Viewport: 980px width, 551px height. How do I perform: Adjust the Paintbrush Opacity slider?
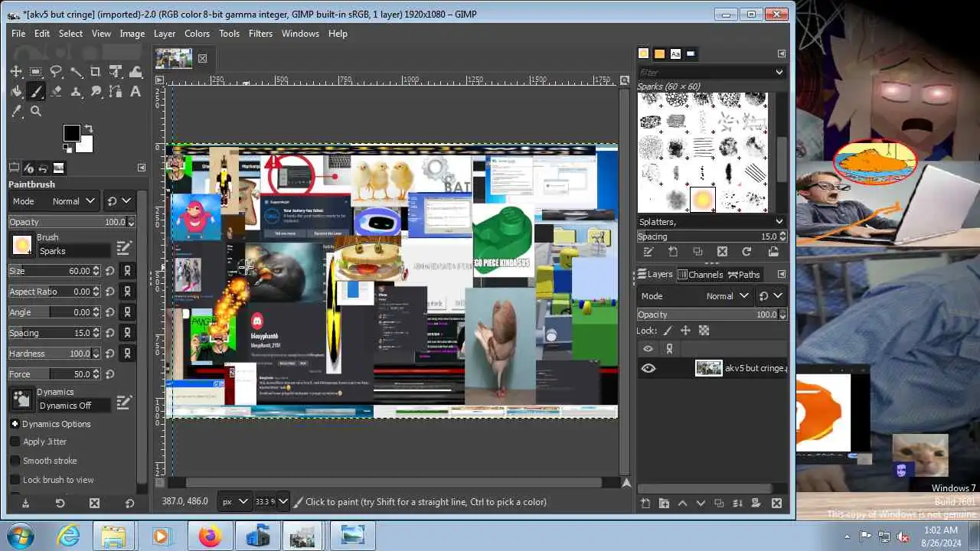[71, 222]
